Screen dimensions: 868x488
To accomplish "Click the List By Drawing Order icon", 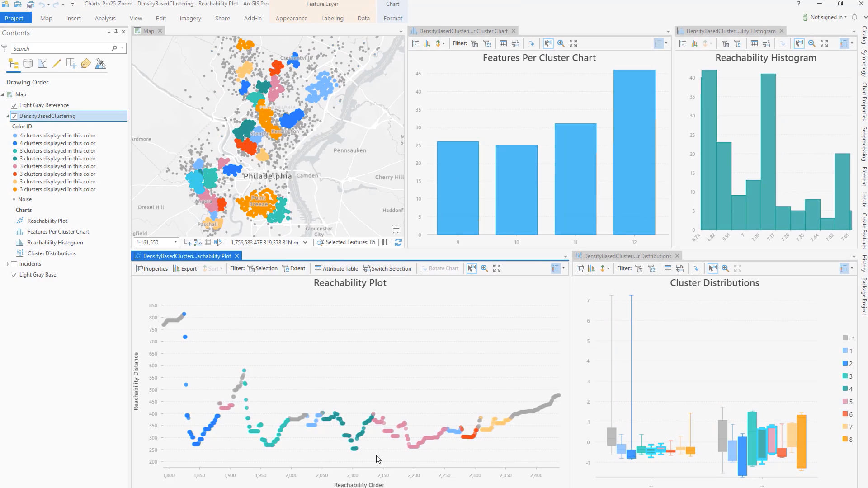I will click(13, 64).
